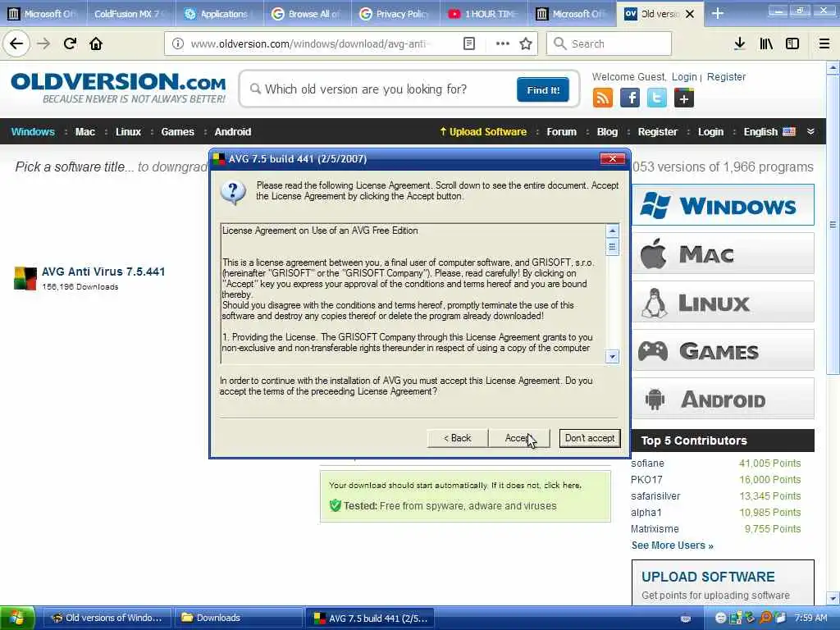Screen dimensions: 840x630
Task: Open the Android menu in site navigation
Action: click(x=232, y=132)
